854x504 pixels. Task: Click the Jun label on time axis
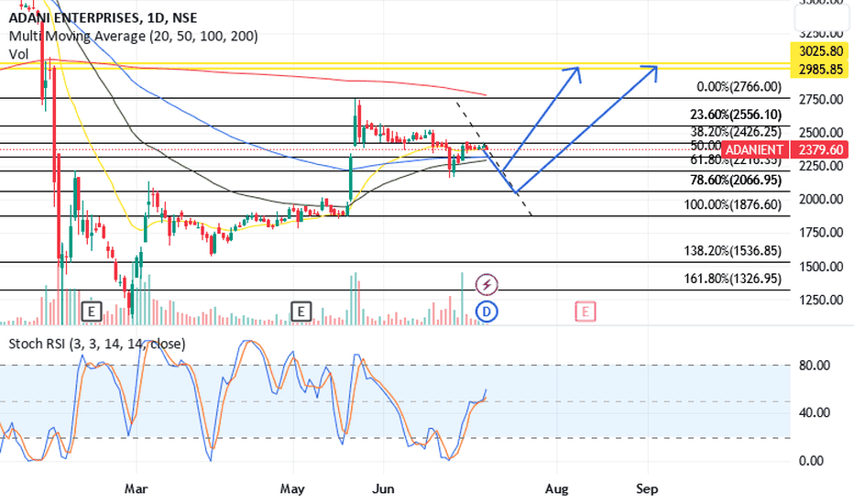tap(383, 488)
